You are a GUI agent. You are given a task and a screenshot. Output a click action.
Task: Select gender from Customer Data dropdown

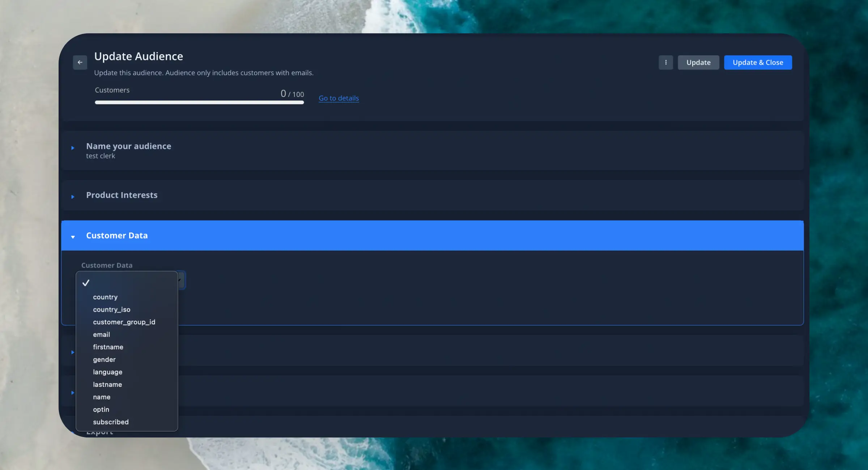104,359
